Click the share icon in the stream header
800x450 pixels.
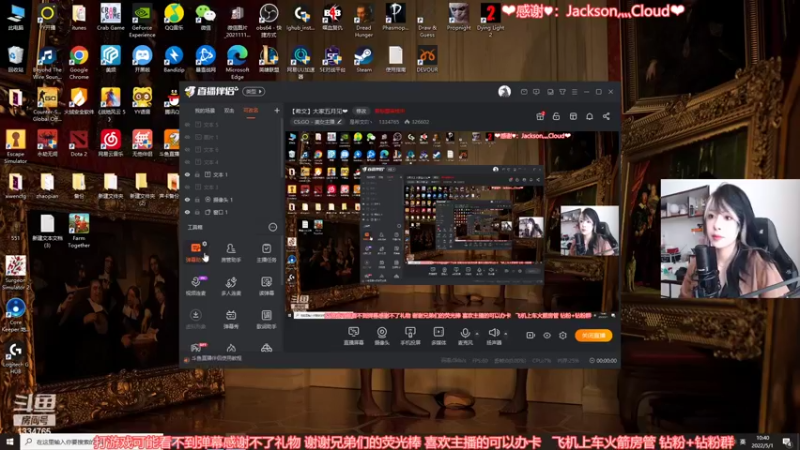tap(606, 116)
